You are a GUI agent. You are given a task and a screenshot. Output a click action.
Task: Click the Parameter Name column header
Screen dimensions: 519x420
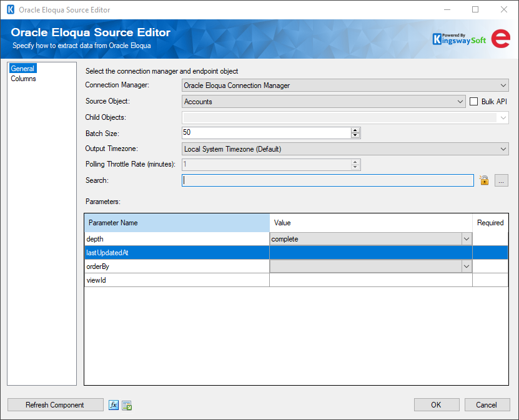pos(177,223)
